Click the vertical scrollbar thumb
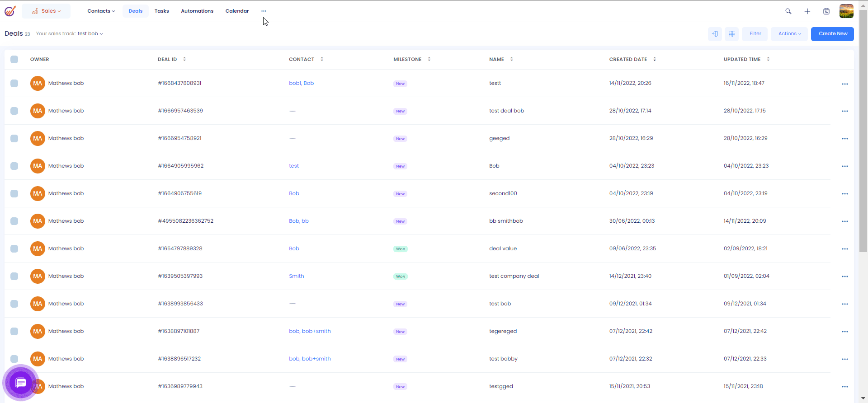The image size is (868, 403). 863,131
